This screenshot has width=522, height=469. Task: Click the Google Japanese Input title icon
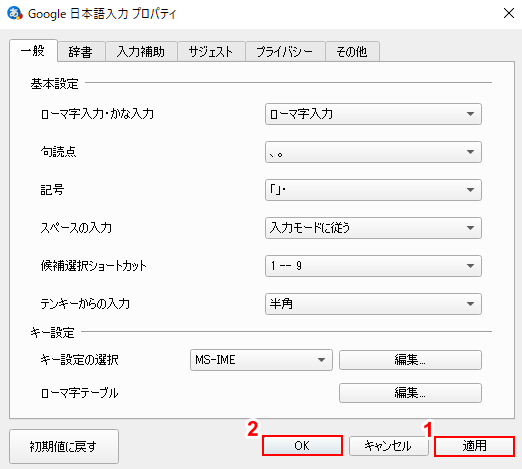coord(15,13)
